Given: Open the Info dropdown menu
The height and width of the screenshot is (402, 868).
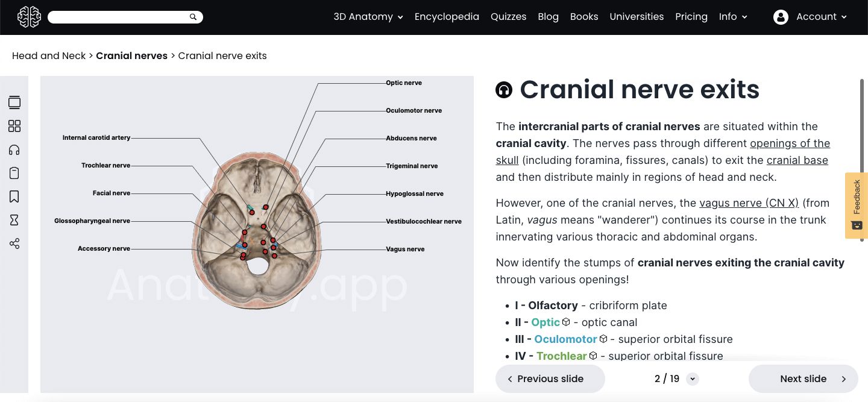Looking at the screenshot, I should point(732,17).
